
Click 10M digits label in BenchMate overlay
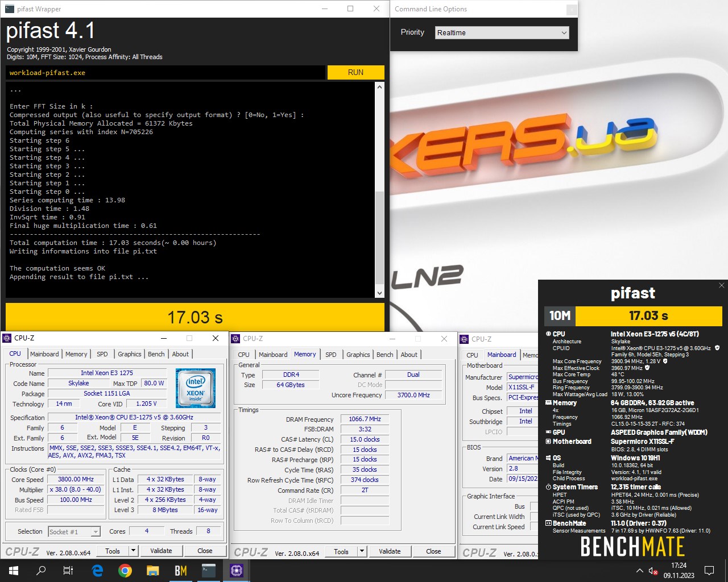click(x=560, y=315)
